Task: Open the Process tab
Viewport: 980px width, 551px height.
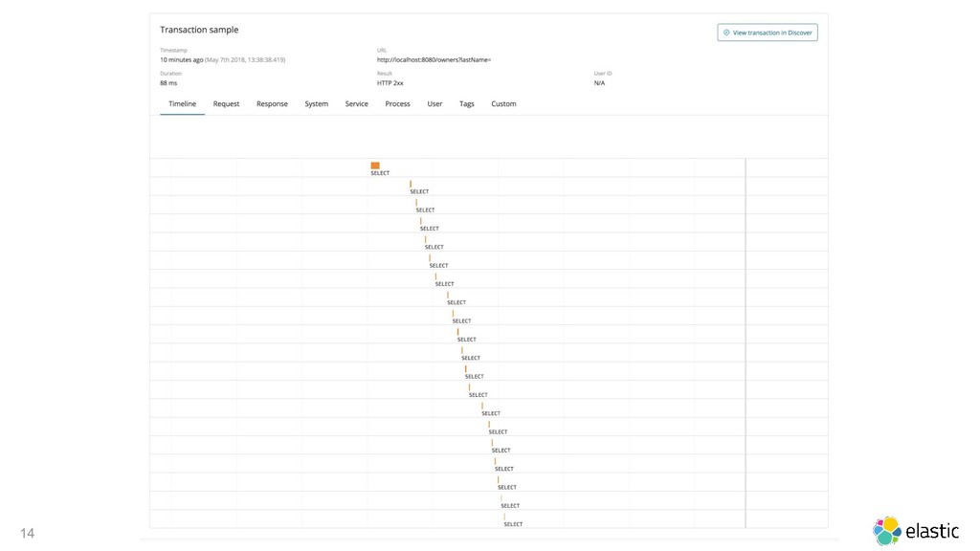Action: pyautogui.click(x=397, y=103)
